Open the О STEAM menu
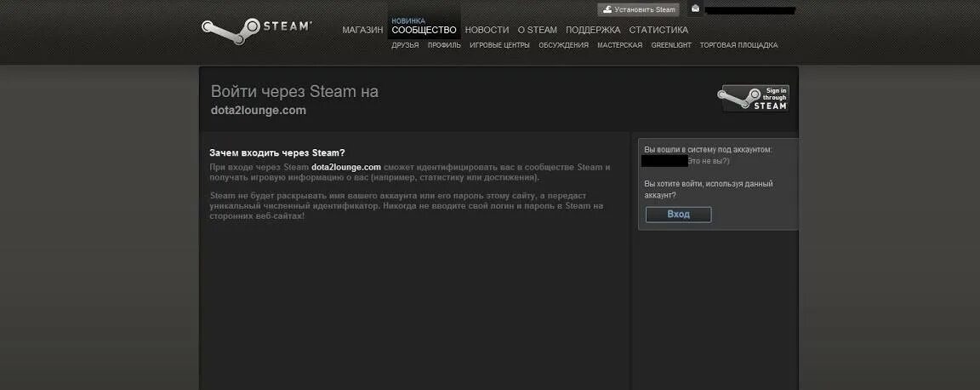Screen dimensions: 980x390 (538, 30)
